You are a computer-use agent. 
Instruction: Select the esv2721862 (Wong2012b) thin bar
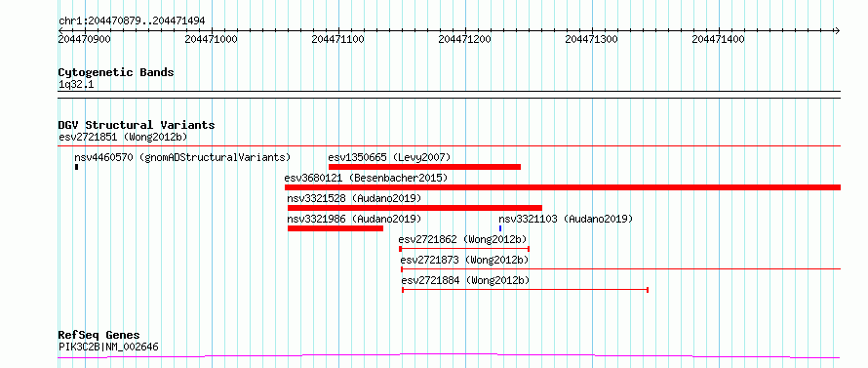pos(464,249)
